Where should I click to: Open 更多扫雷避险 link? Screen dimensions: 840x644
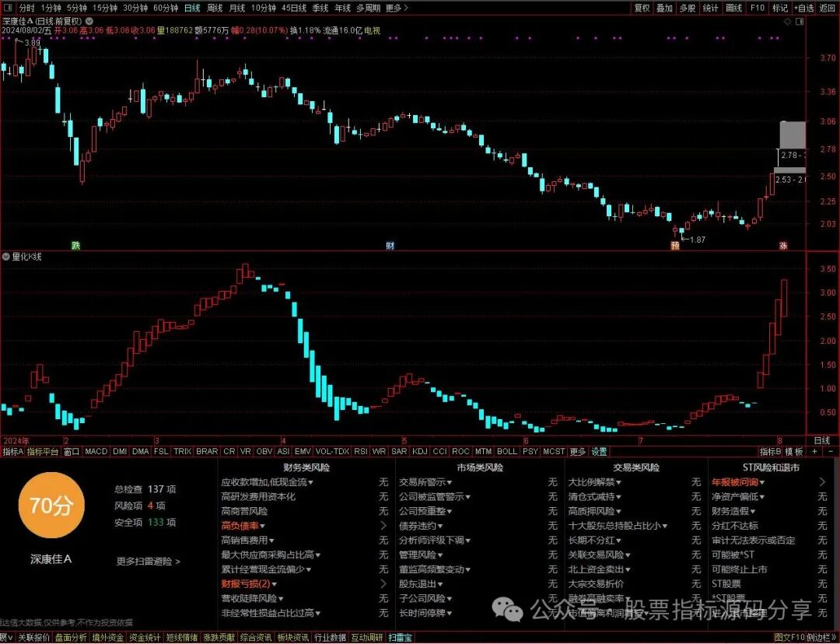(x=149, y=562)
